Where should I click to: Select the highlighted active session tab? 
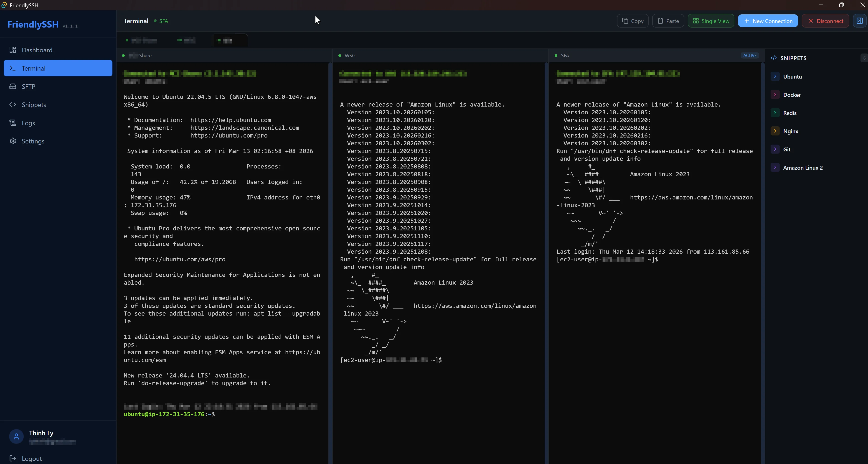(231, 41)
